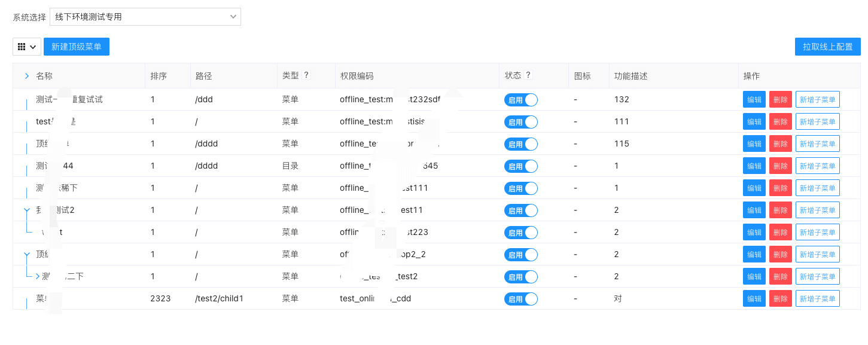The image size is (868, 345).
Task: Open the 系统选择 dropdown
Action: (145, 16)
